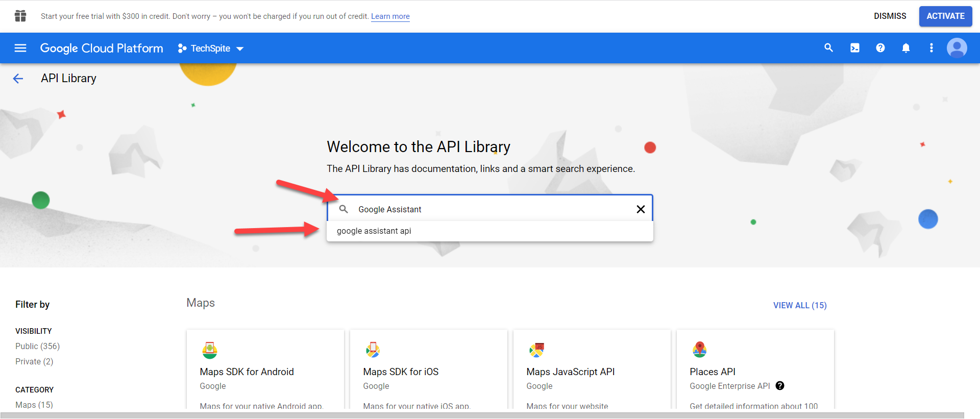Expand the TechSpite project selector
Viewport: 980px width, 419px height.
(x=211, y=48)
